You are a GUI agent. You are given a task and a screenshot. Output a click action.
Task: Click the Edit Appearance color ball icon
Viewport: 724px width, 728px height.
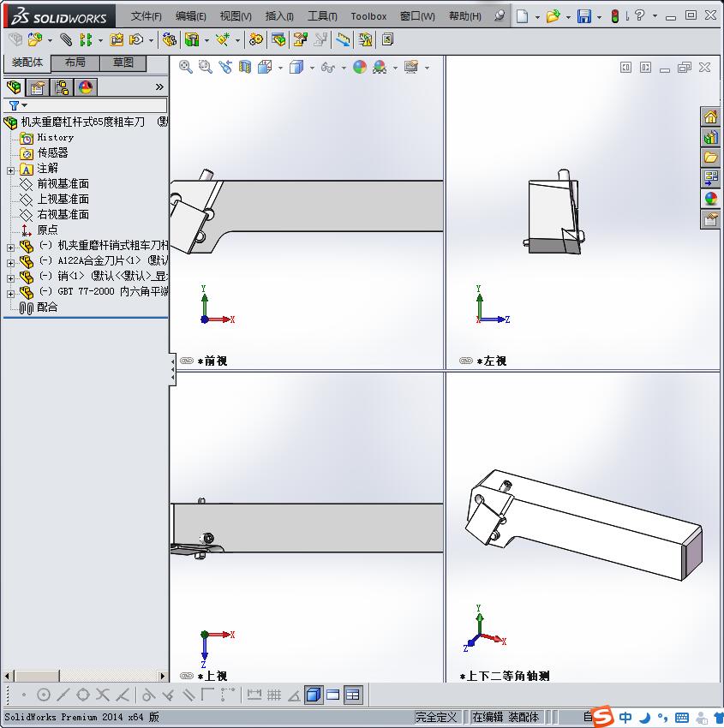pos(360,68)
